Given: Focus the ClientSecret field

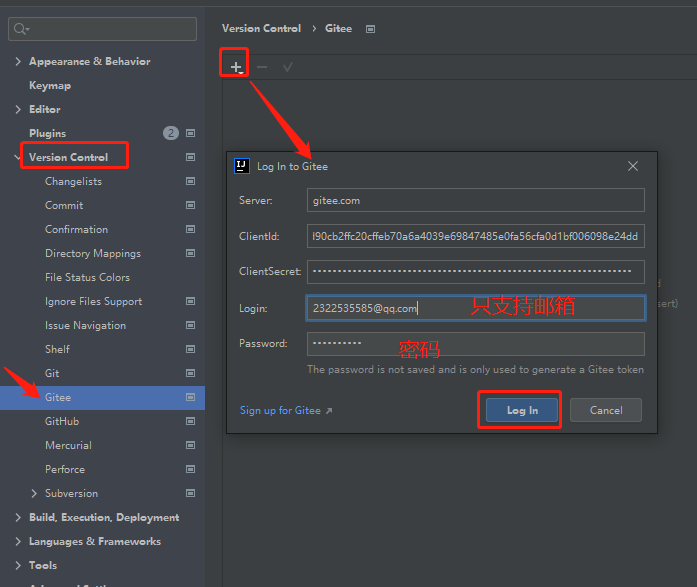Looking at the screenshot, I should pos(476,272).
